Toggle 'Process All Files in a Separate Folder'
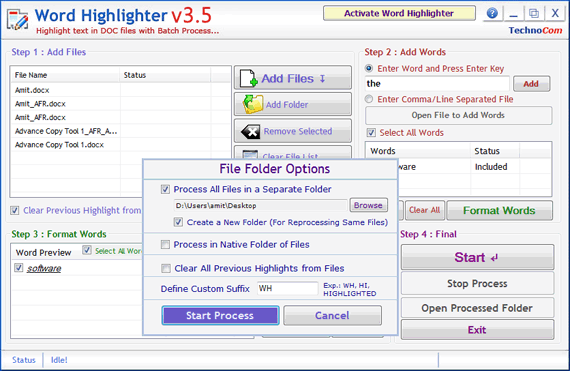Viewport: 570px width, 371px height. pyautogui.click(x=165, y=189)
